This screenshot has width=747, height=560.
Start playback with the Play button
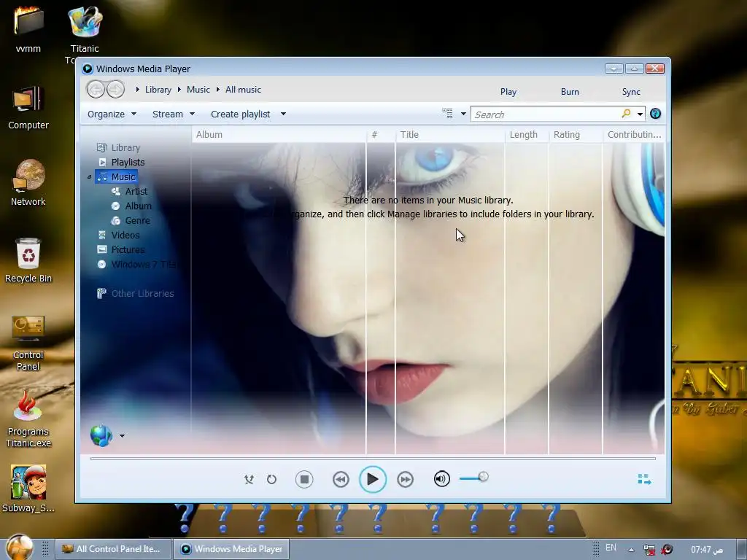click(x=373, y=479)
